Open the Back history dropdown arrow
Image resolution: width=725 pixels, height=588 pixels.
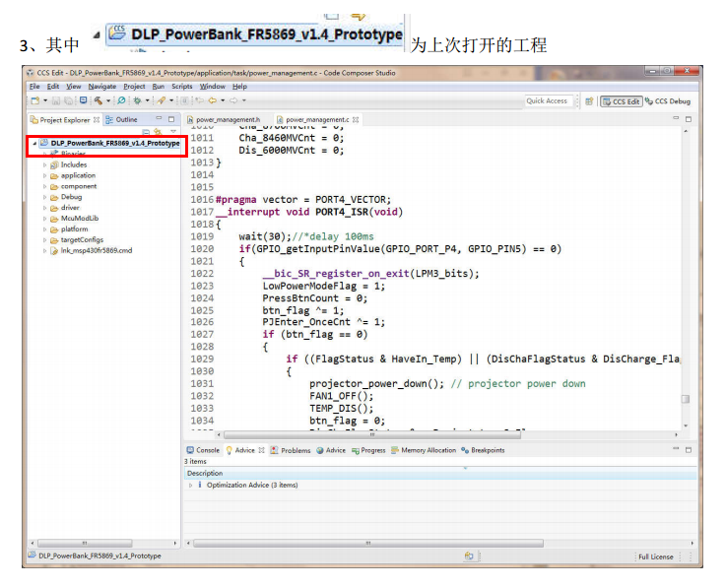(223, 100)
